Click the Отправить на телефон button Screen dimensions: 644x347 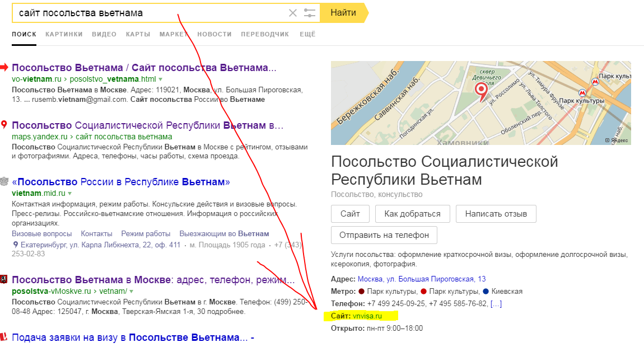coord(384,235)
